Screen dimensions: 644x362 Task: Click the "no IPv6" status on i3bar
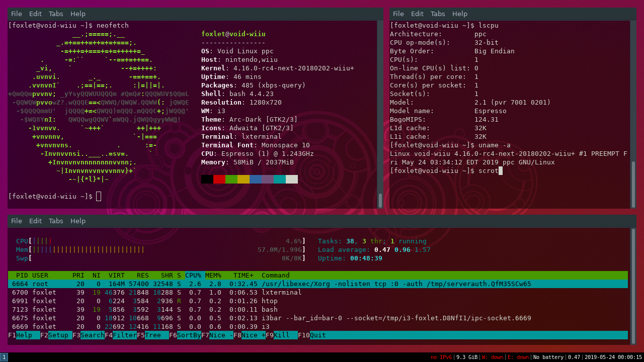(x=441, y=357)
